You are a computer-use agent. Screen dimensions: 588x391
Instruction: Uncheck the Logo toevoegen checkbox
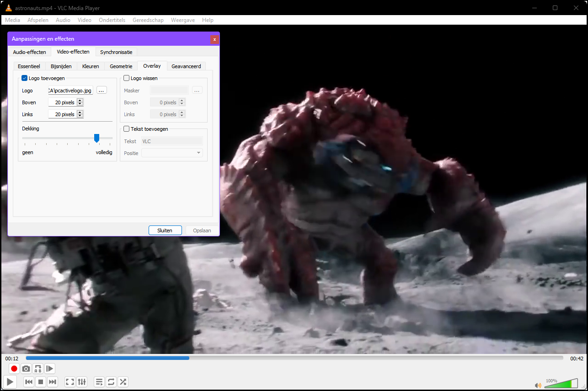(25, 78)
